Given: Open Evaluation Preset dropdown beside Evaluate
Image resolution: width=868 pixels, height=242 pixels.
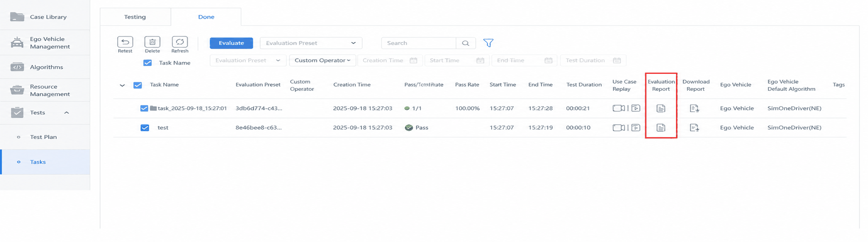Looking at the screenshot, I should coord(311,43).
